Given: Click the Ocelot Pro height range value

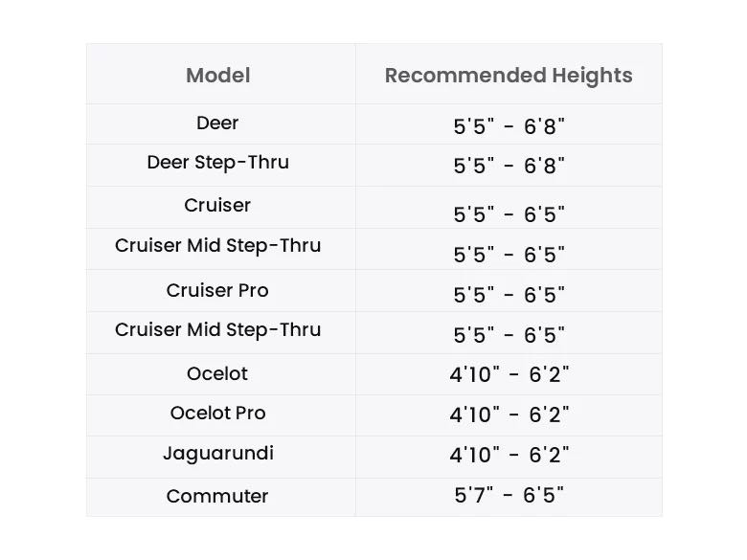Looking at the screenshot, I should tap(509, 414).
